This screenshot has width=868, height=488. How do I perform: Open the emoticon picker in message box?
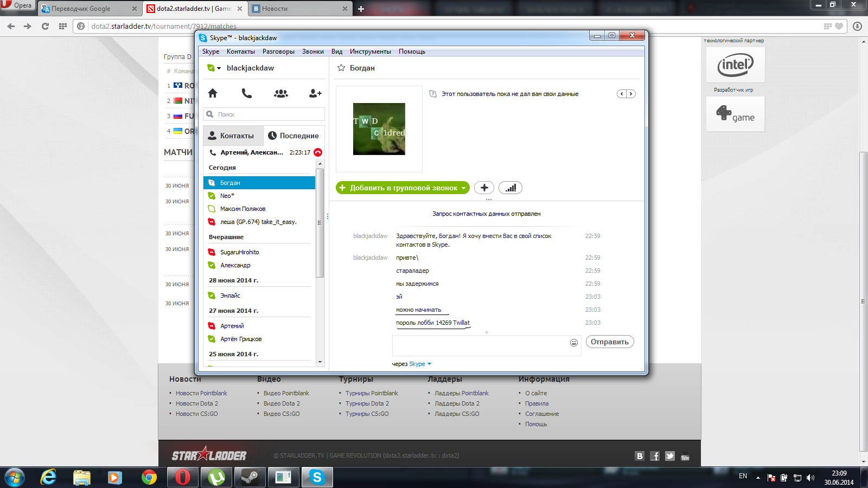coord(574,343)
